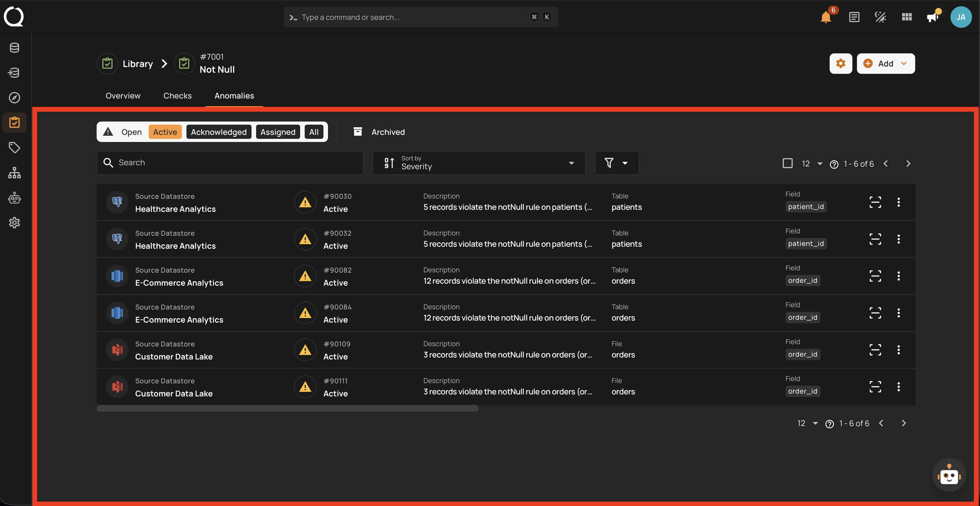Open source record view for anomaly #90084
980x506 pixels.
(875, 313)
